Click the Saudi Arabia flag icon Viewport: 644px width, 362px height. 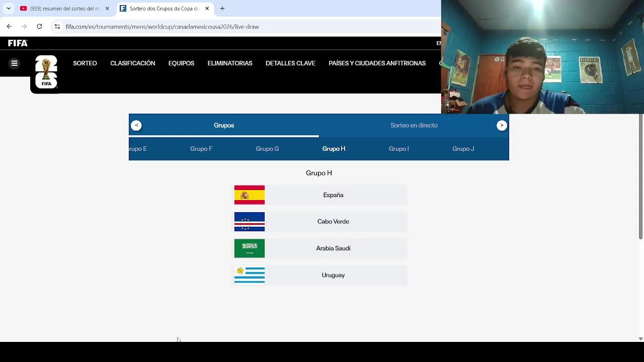pyautogui.click(x=250, y=248)
